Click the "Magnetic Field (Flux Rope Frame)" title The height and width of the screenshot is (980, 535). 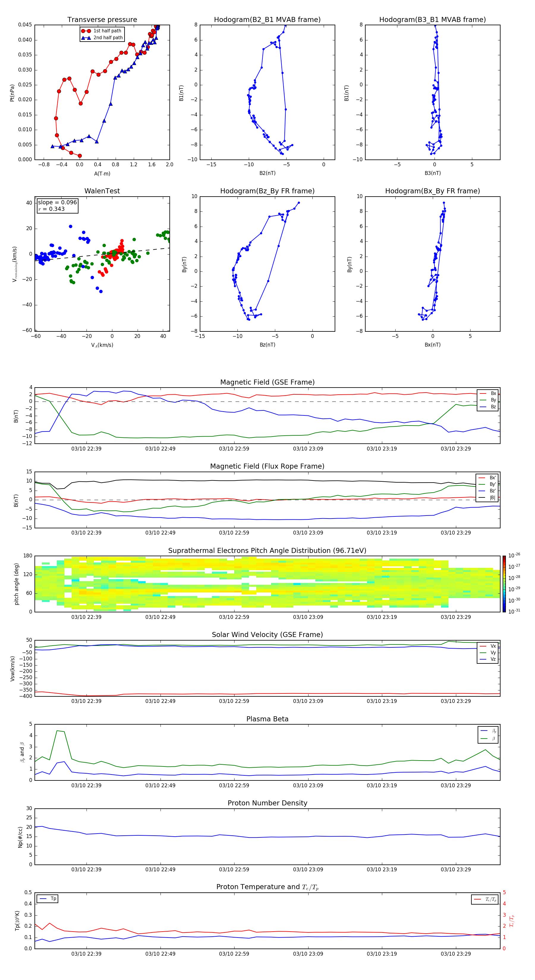pyautogui.click(x=267, y=467)
